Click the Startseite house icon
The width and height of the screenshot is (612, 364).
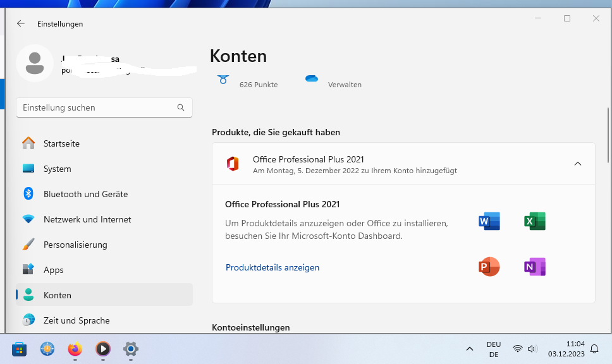point(28,143)
